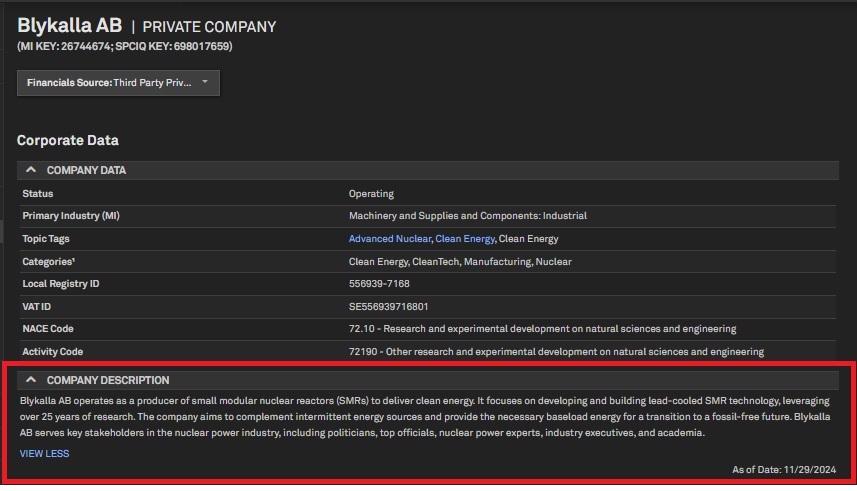This screenshot has height=491, width=857.
Task: Click the Primary Industry (MI) value text
Action: [x=467, y=216]
